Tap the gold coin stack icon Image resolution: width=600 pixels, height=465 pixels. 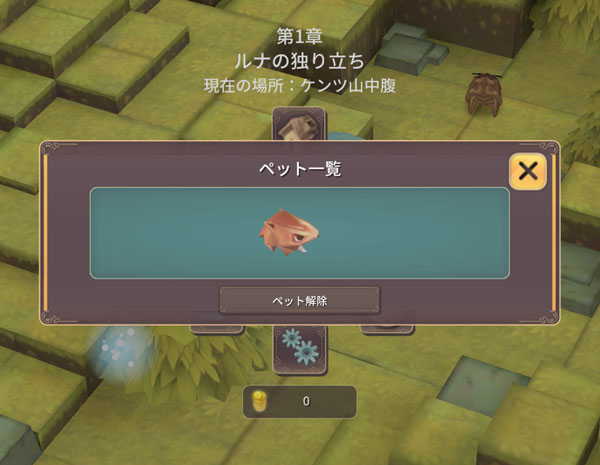tap(259, 401)
